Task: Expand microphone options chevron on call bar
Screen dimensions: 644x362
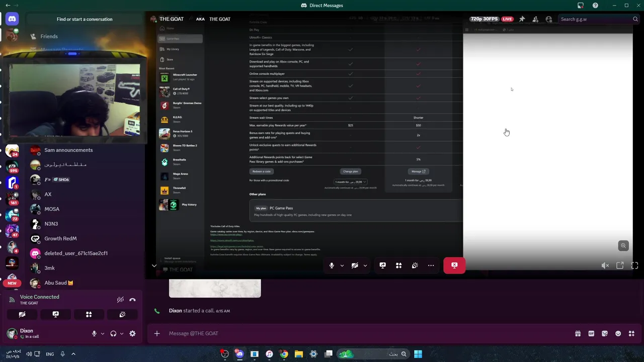Action: (x=342, y=265)
